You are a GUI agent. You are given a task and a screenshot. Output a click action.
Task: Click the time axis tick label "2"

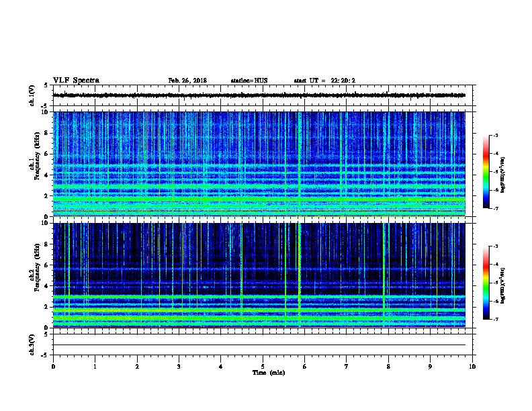(137, 366)
